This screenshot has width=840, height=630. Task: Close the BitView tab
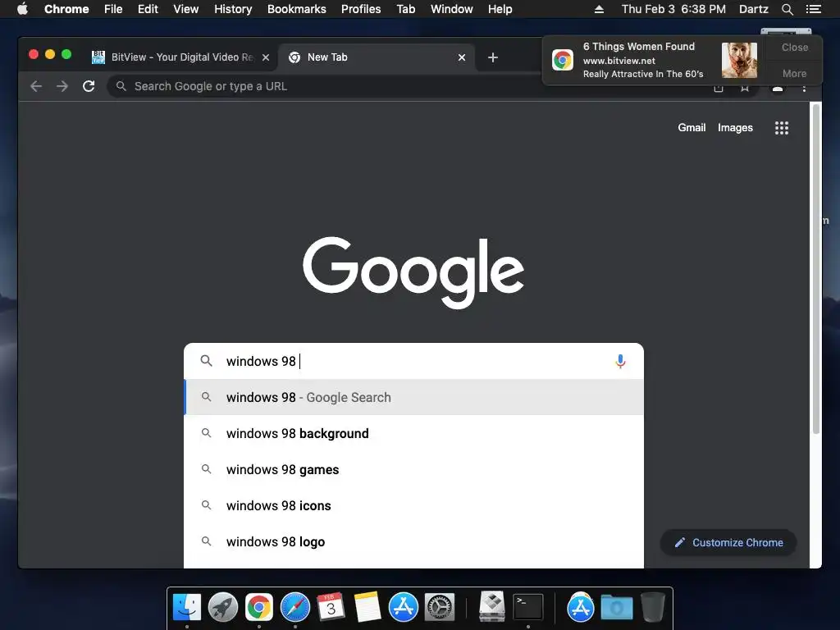click(266, 57)
